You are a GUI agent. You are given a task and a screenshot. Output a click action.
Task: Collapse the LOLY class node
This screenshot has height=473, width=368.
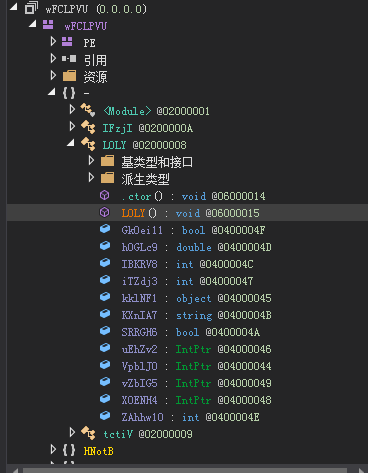(x=71, y=143)
